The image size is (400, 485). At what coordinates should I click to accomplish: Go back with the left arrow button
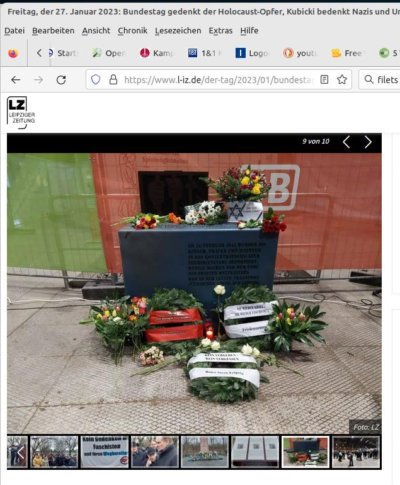point(16,80)
